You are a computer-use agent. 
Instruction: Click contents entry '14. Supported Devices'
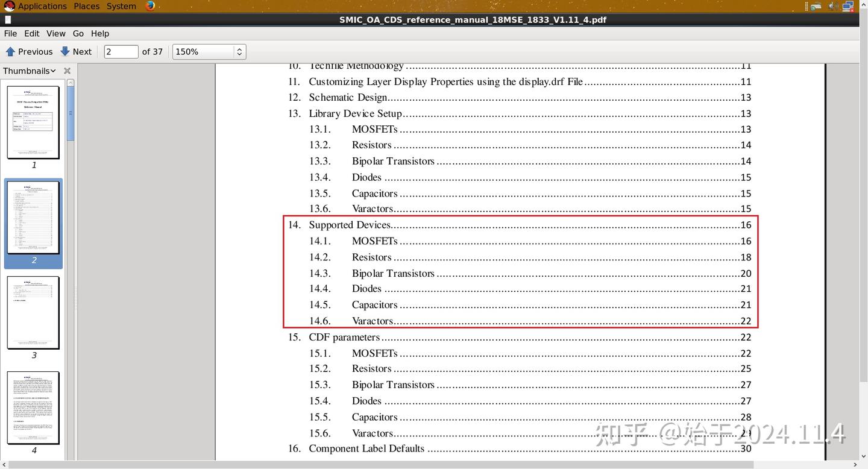(520, 225)
